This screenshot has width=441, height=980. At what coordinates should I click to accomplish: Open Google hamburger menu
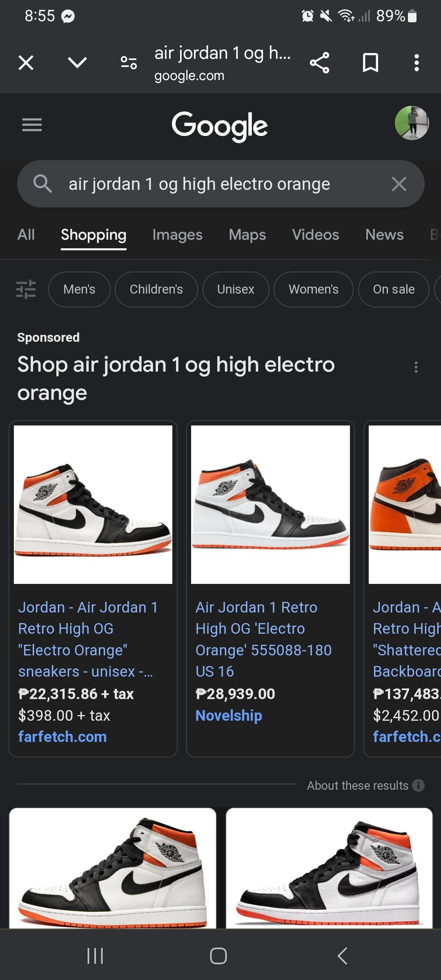[32, 125]
